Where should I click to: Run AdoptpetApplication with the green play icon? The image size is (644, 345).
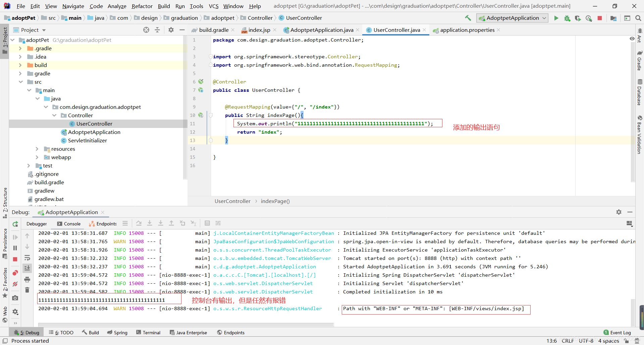[x=556, y=18]
